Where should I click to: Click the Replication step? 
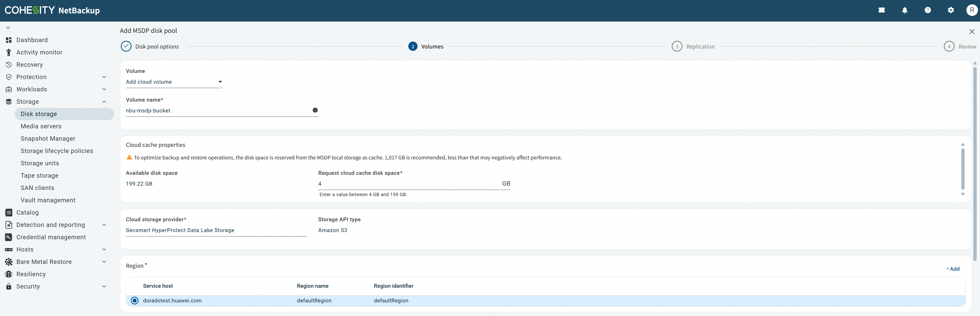(693, 46)
